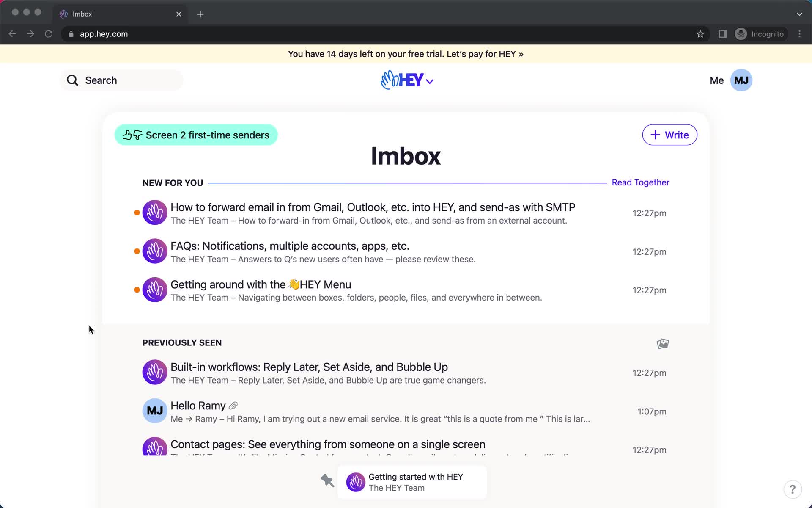
Task: Bookmark this page with the star icon
Action: pos(700,34)
